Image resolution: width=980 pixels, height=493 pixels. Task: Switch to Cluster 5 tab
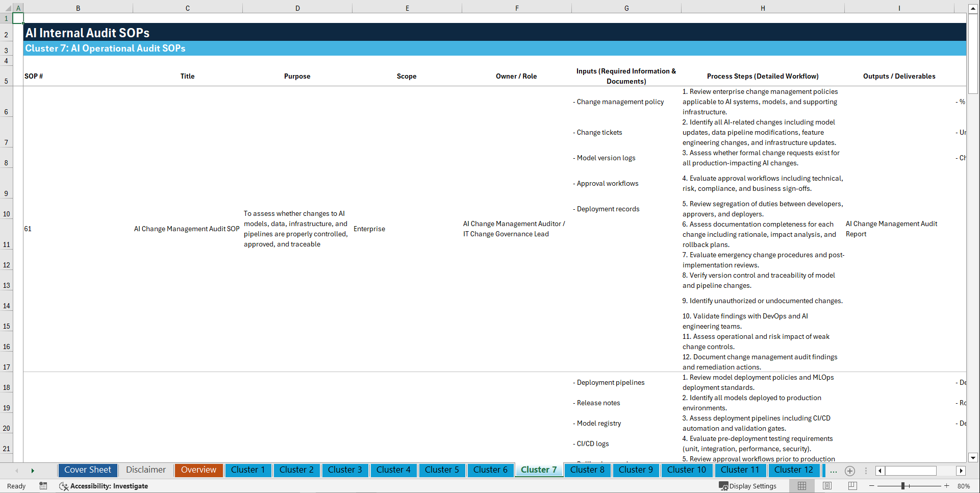point(442,470)
